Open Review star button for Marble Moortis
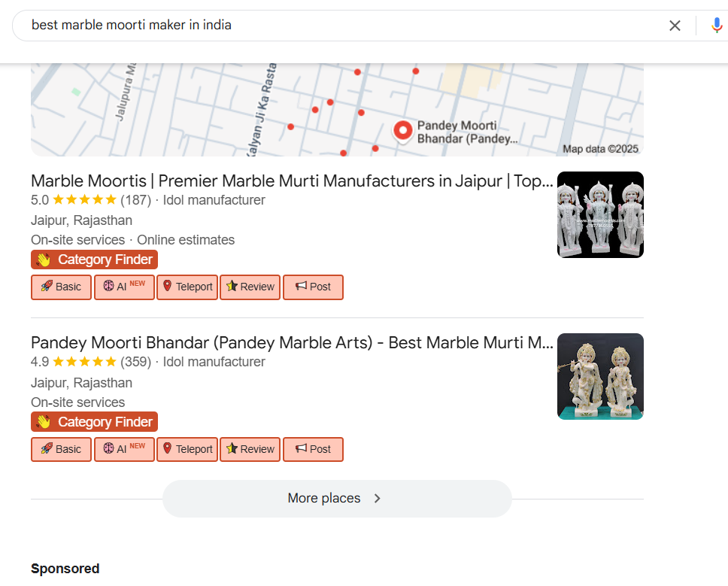Viewport: 728px width, 586px height. pyautogui.click(x=250, y=287)
